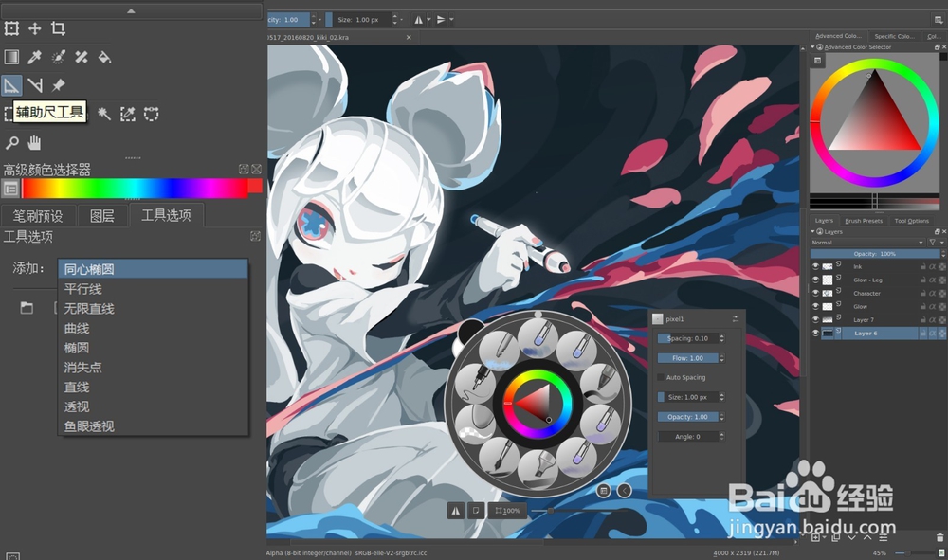Viewport: 948px width, 560px height.
Task: Increase Spacing value with stepper
Action: [721, 336]
